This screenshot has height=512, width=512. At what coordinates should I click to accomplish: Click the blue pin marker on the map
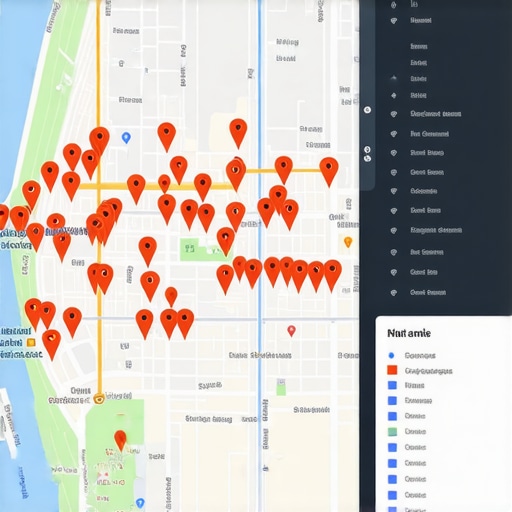(x=126, y=137)
